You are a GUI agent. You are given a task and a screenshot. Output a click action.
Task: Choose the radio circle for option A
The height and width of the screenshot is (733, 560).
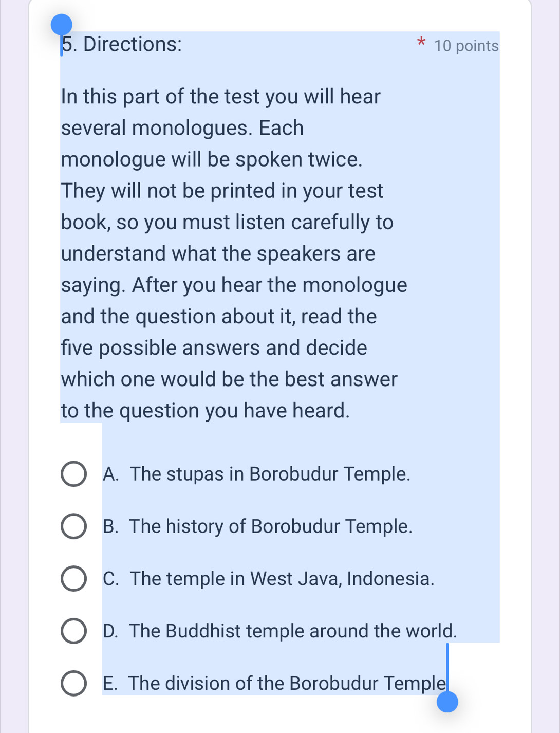[x=73, y=474]
